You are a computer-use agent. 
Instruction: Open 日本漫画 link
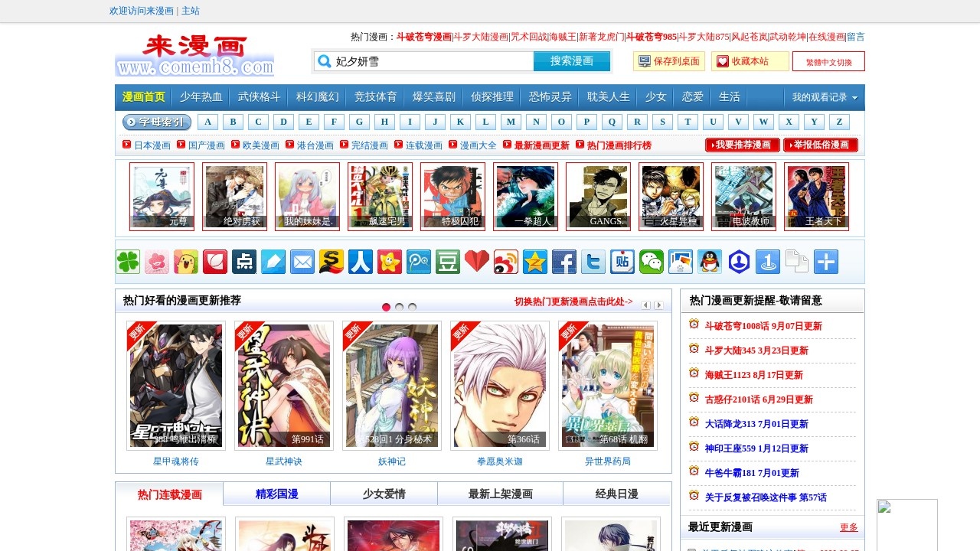pos(152,145)
